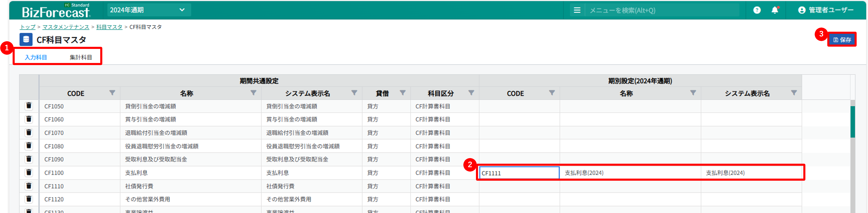The image size is (868, 213).
Task: Open the notifications bell
Action: [775, 10]
